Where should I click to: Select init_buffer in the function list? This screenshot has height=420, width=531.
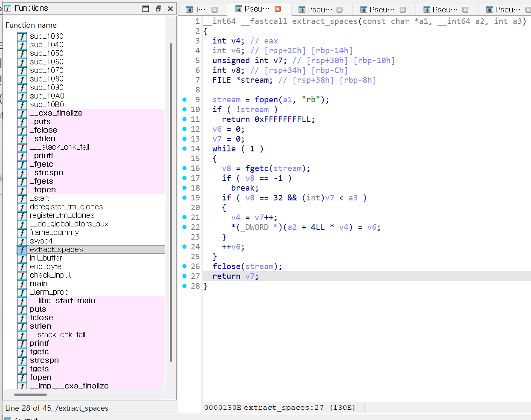pyautogui.click(x=46, y=258)
